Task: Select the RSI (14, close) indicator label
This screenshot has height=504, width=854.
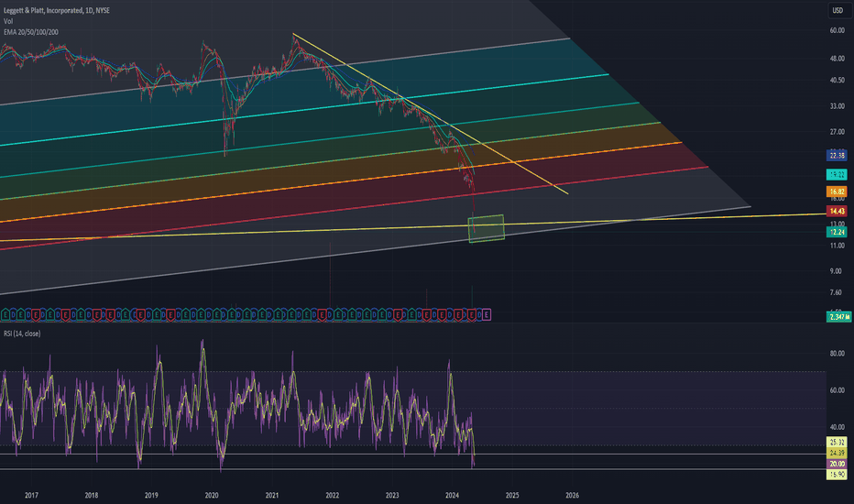Action: pos(22,334)
